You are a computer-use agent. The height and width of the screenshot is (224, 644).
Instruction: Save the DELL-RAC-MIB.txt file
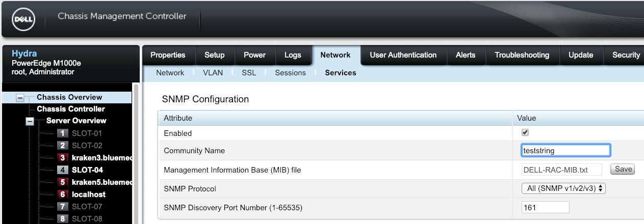(x=623, y=170)
